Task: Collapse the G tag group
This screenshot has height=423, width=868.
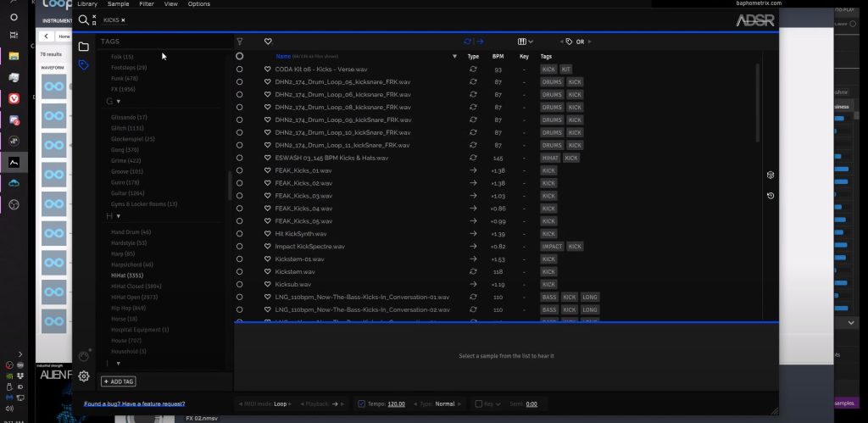Action: [118, 102]
